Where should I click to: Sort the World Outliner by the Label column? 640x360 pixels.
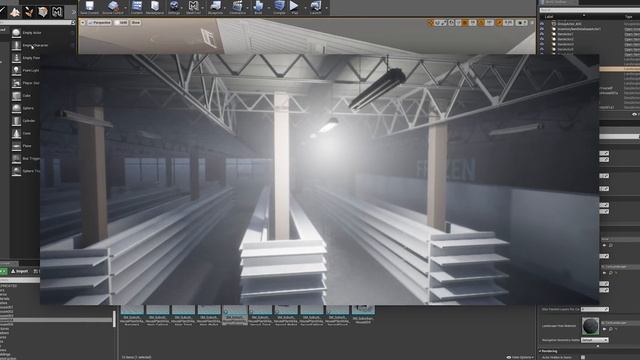click(549, 17)
